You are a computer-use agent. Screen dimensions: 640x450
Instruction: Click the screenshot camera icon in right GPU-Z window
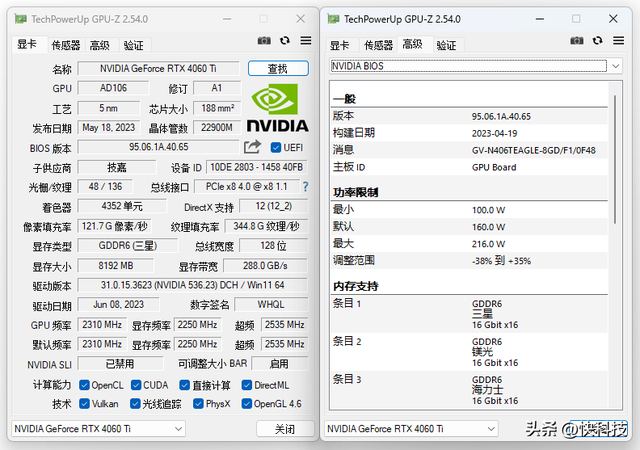pyautogui.click(x=577, y=40)
